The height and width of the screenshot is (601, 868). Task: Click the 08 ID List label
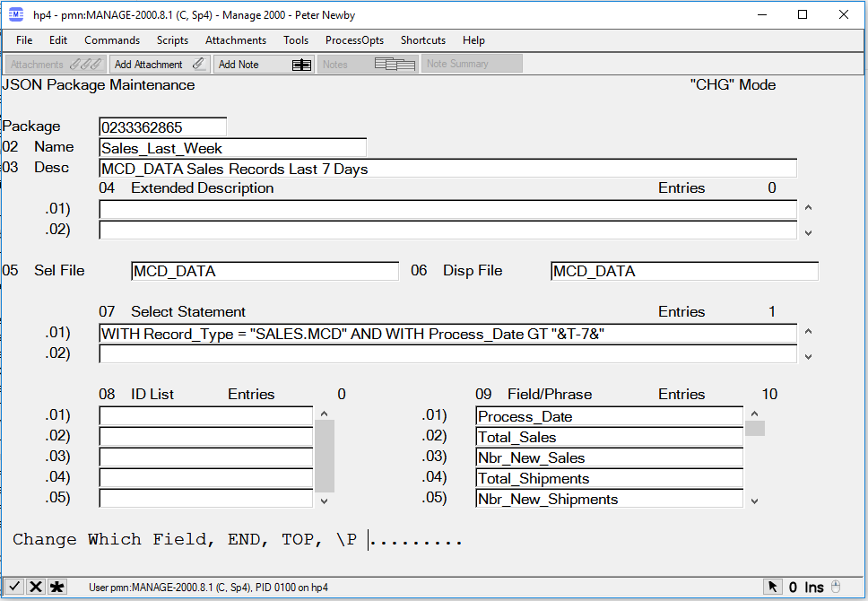coord(136,394)
